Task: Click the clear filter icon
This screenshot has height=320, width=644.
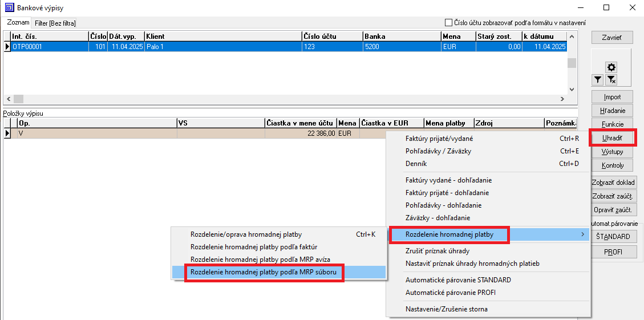Action: (611, 80)
